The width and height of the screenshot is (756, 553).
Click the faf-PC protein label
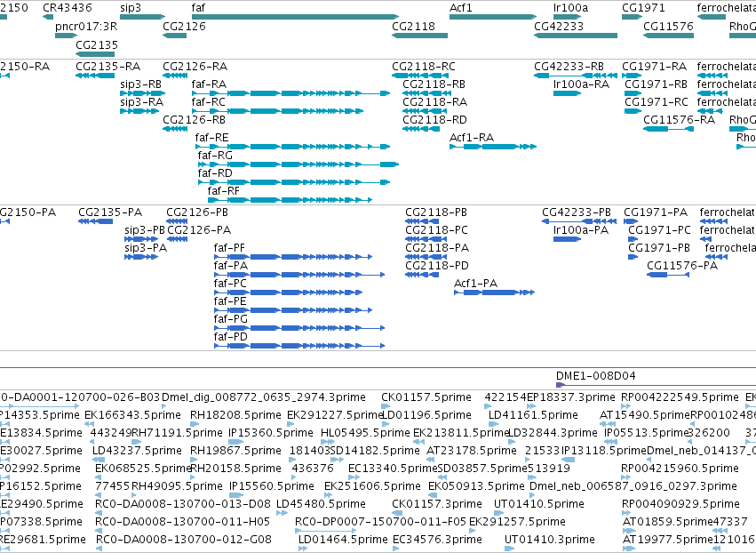tap(230, 284)
